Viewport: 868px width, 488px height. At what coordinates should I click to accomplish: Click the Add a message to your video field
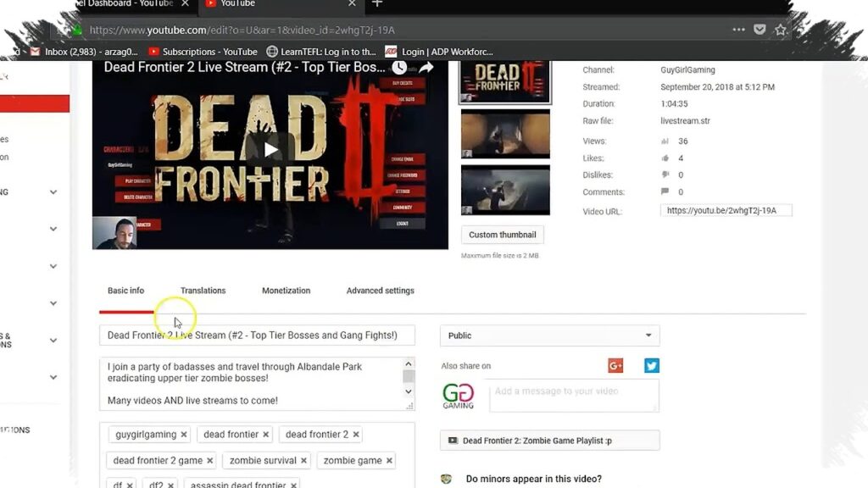pos(574,395)
